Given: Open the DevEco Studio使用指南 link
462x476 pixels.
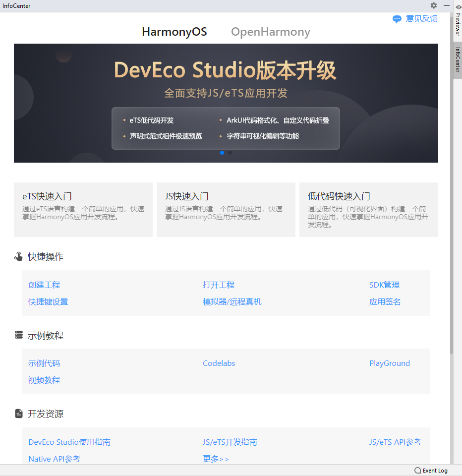Looking at the screenshot, I should (69, 442).
